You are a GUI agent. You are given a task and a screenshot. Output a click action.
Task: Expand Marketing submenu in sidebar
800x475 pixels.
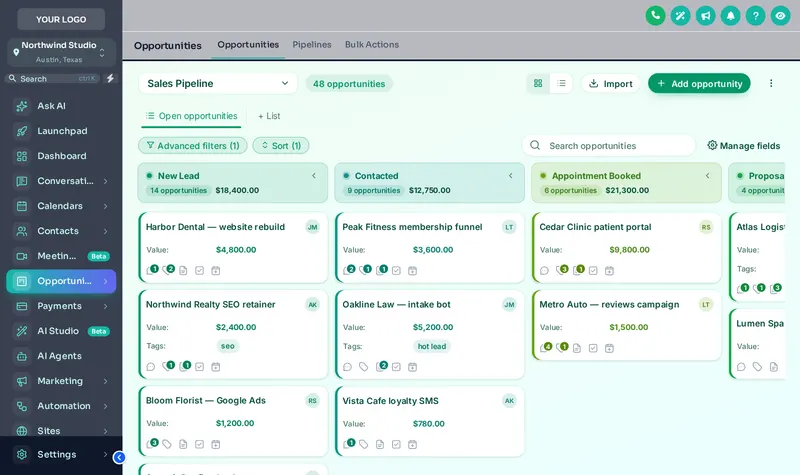point(106,381)
